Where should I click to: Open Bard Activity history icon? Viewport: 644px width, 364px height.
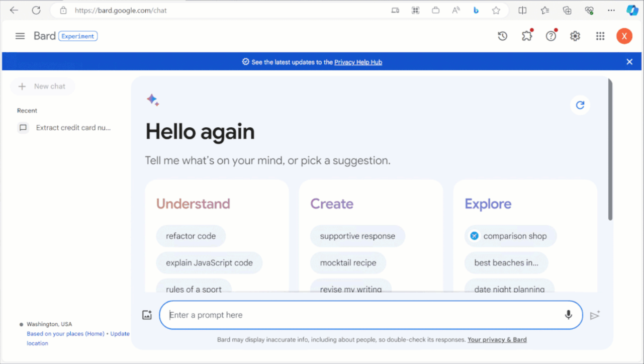click(502, 36)
